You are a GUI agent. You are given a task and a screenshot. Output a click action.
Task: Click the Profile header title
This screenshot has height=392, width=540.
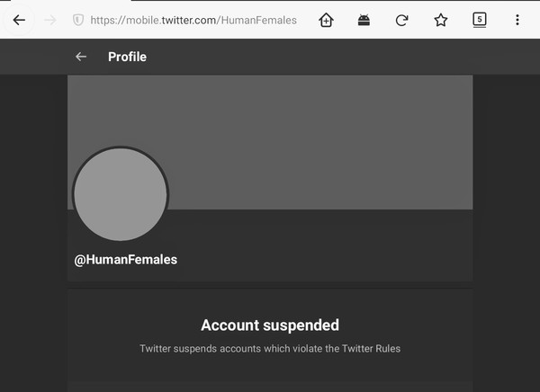click(127, 57)
